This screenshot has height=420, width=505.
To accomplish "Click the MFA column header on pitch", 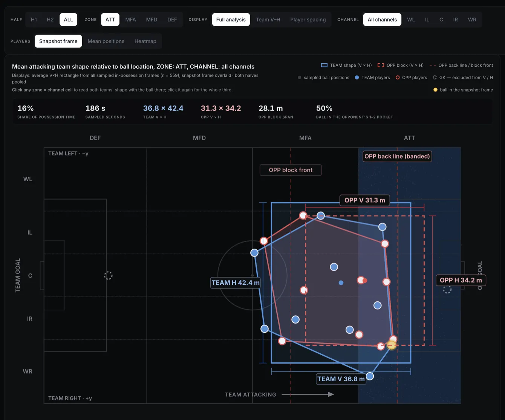I will [305, 138].
